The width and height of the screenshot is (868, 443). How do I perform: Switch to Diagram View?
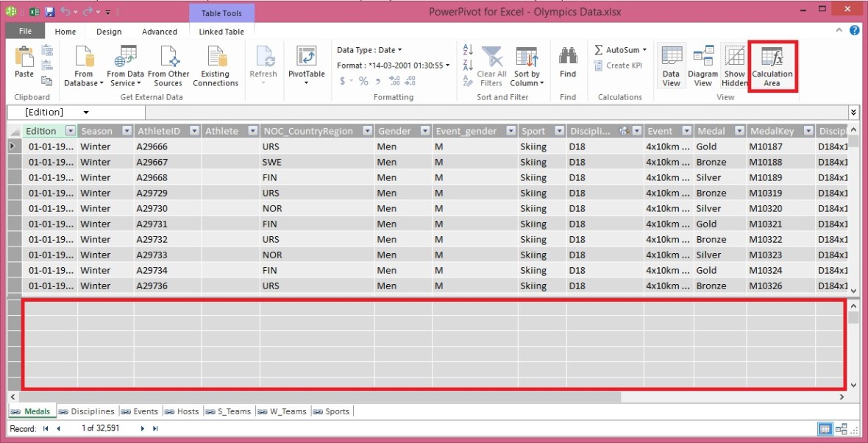(702, 66)
